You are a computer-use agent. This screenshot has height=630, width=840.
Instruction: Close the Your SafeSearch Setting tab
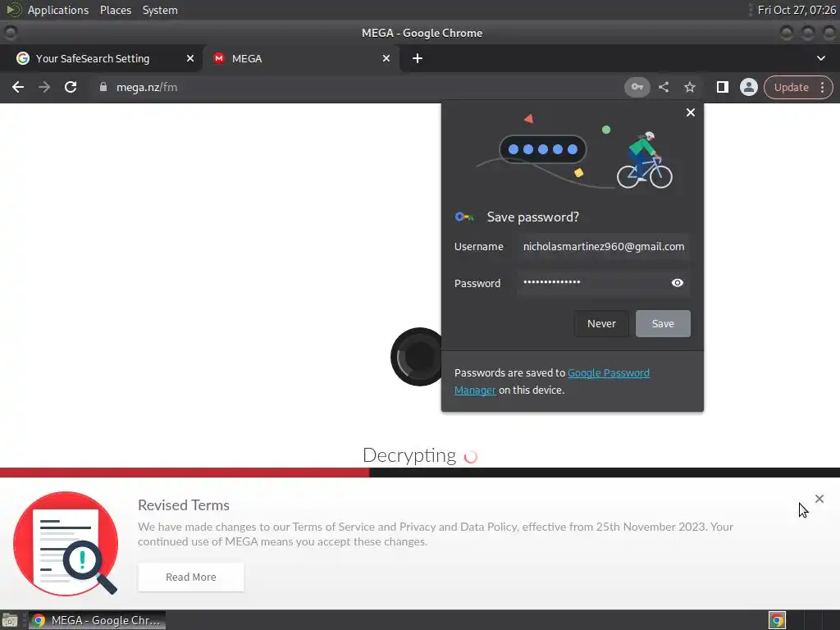[x=190, y=58]
